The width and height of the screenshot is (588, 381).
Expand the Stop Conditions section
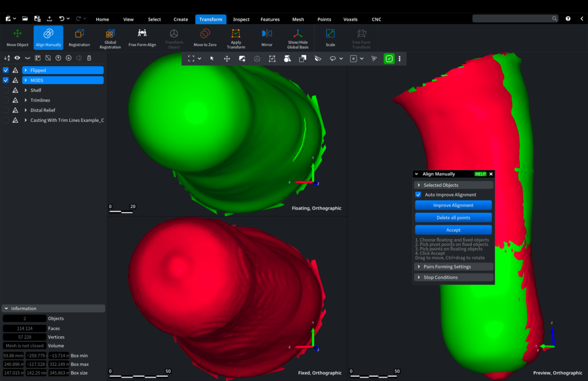coord(453,278)
